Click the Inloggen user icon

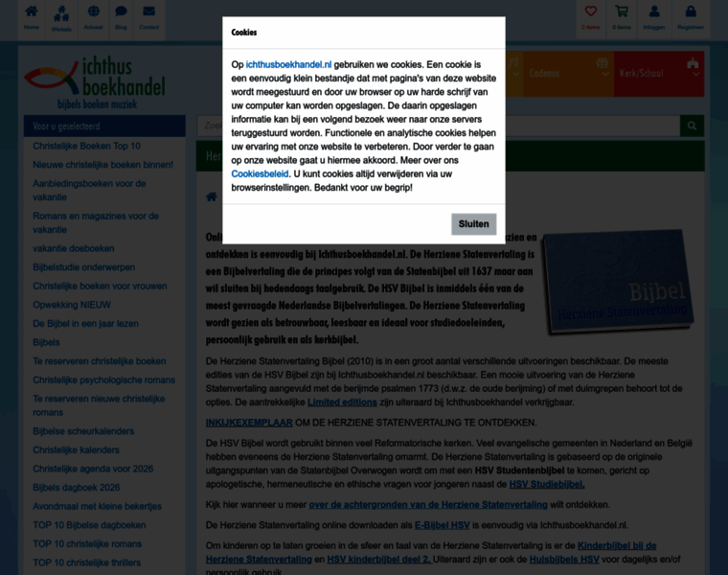[654, 17]
